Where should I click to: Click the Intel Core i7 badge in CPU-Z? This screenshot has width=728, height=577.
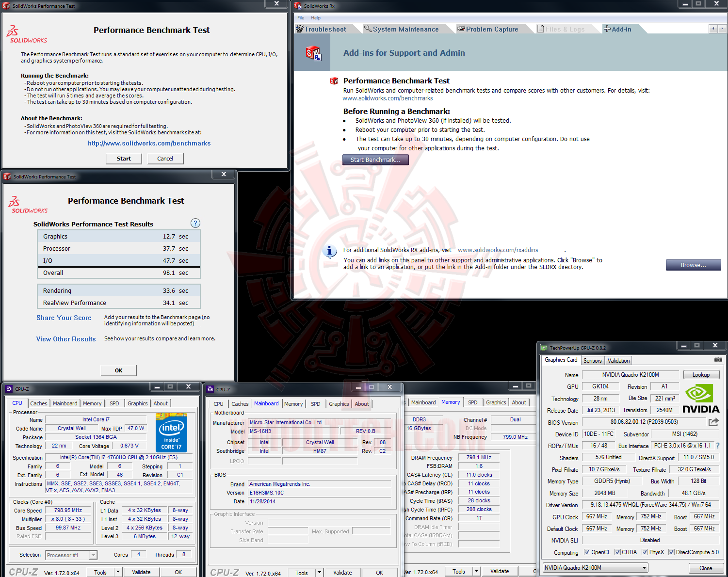coord(172,433)
